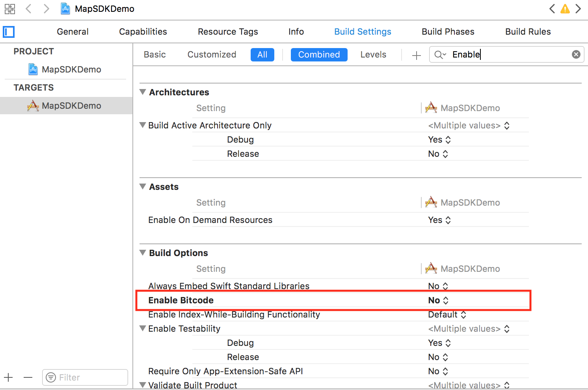The height and width of the screenshot is (390, 588).
Task: Show Basic build settings
Action: pos(154,54)
